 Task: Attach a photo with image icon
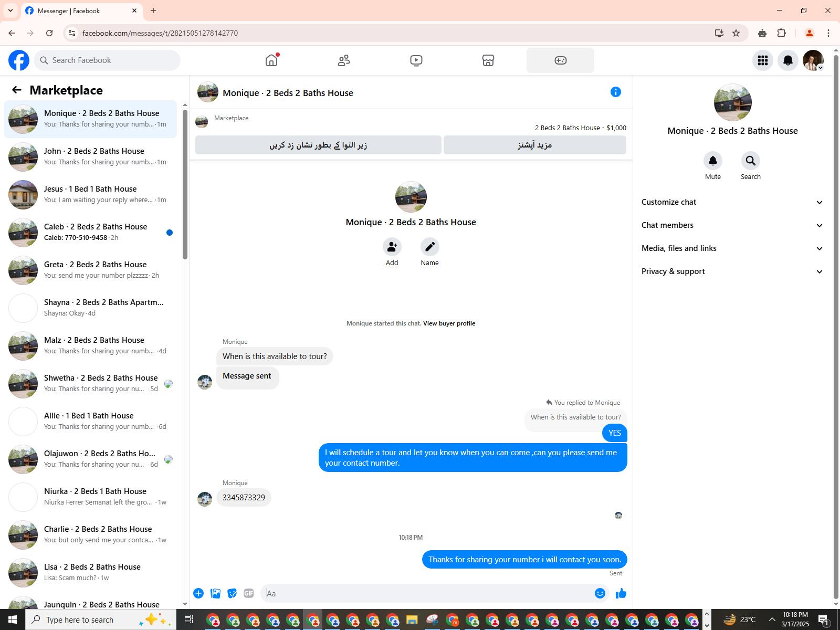tap(215, 593)
